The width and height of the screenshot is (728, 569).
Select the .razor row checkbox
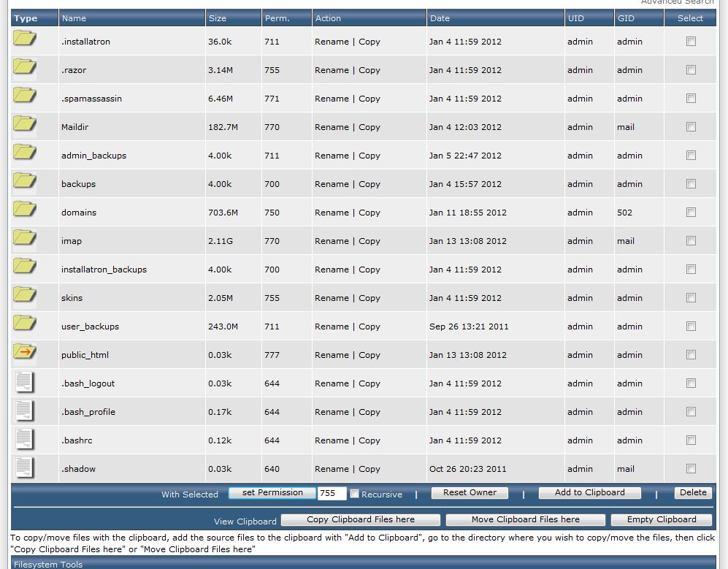click(691, 70)
